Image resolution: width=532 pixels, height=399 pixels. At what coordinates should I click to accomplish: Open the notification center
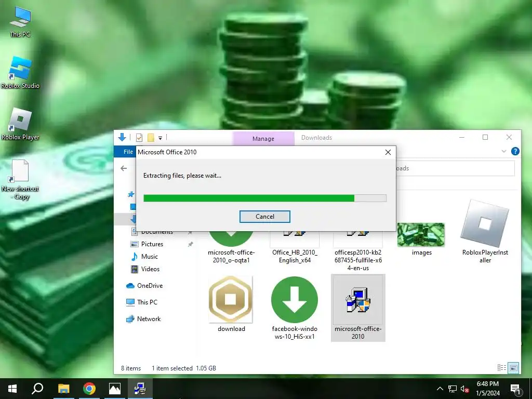point(516,389)
